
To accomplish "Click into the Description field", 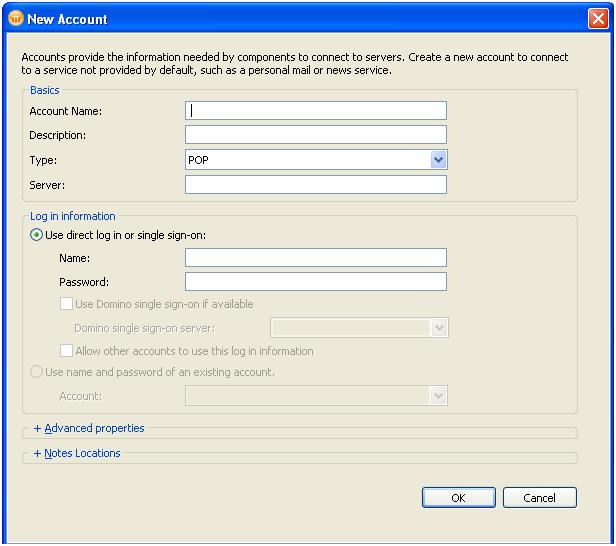I will (316, 135).
